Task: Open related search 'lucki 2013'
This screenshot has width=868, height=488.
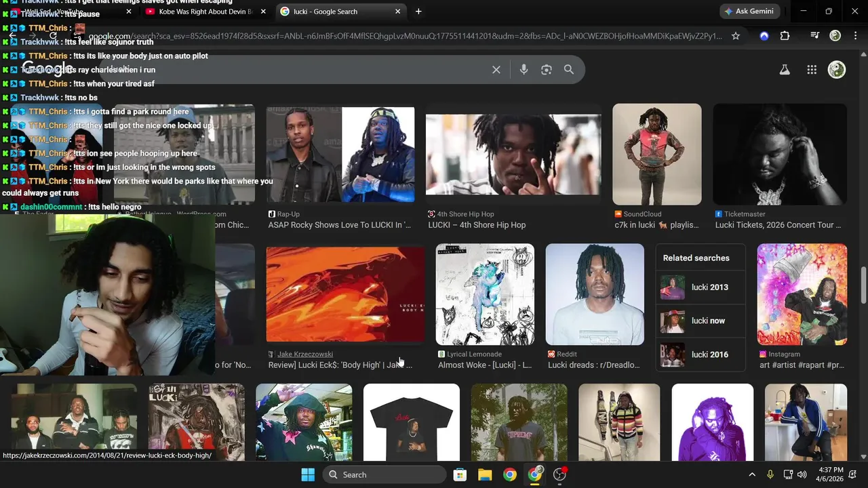Action: click(x=701, y=287)
